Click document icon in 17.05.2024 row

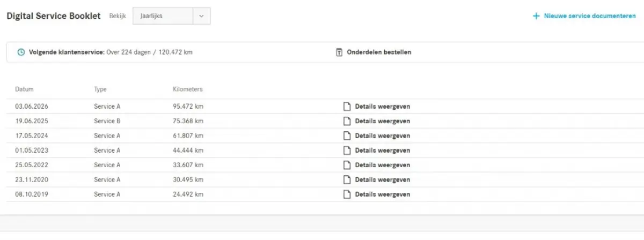(x=347, y=136)
